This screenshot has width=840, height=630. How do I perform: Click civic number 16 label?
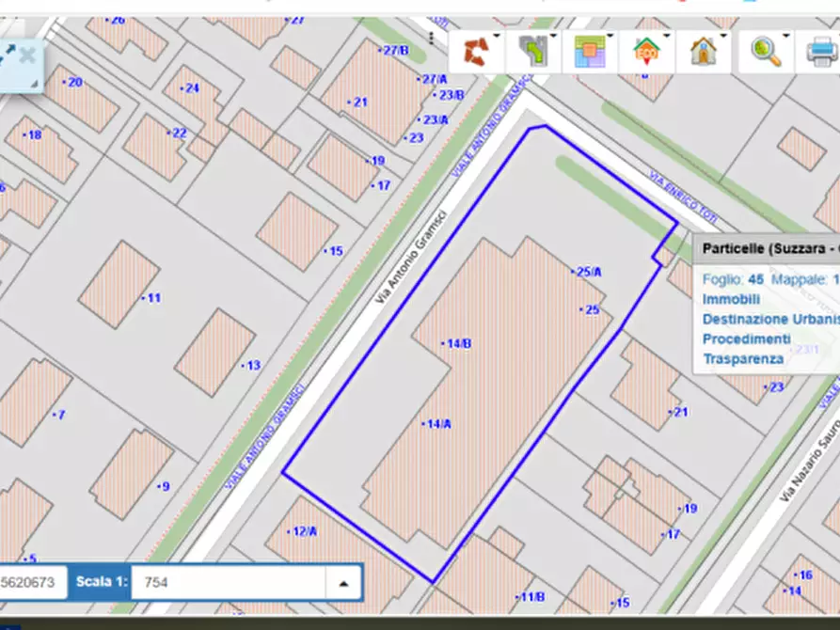tap(803, 575)
